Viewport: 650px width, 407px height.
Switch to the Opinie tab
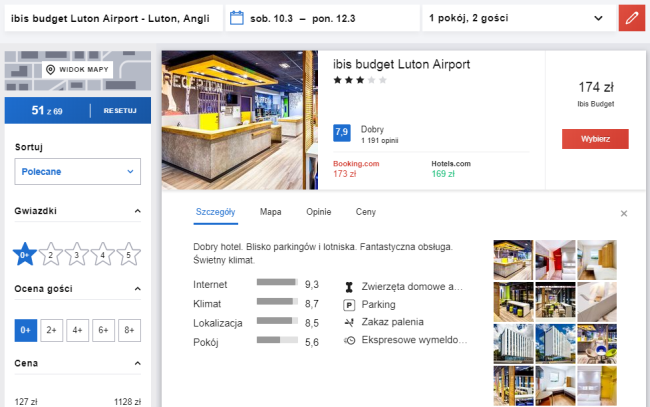click(x=318, y=212)
